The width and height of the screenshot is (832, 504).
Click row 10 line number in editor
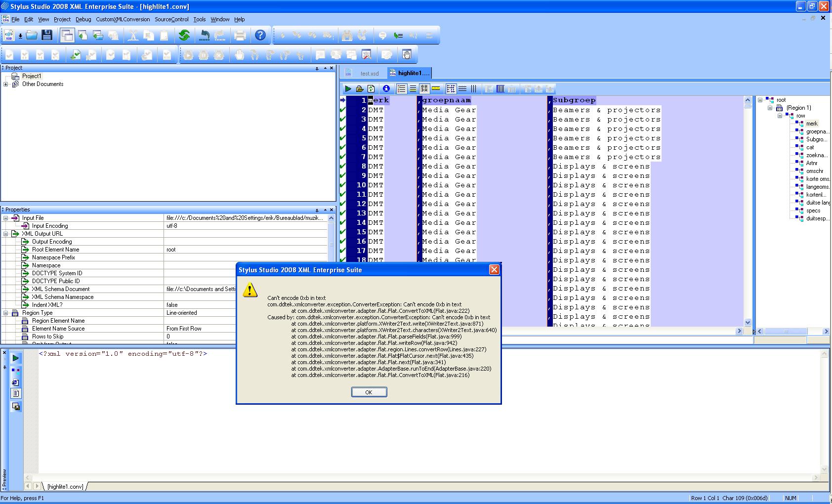(x=361, y=185)
